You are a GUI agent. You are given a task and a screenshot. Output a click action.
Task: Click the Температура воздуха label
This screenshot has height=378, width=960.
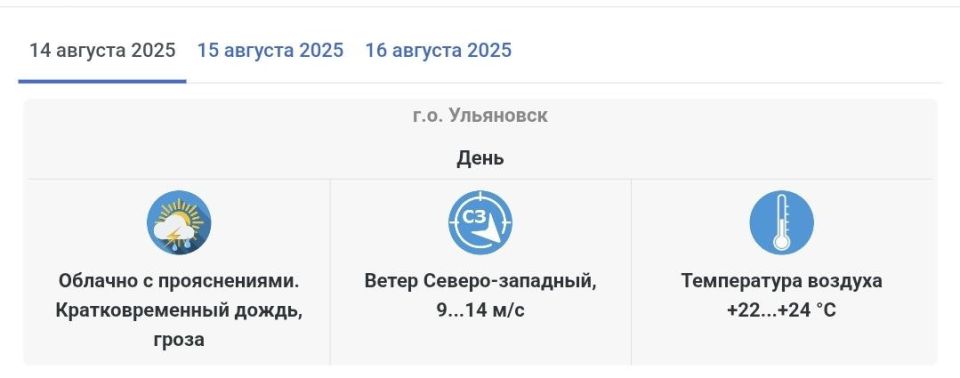coord(782,281)
